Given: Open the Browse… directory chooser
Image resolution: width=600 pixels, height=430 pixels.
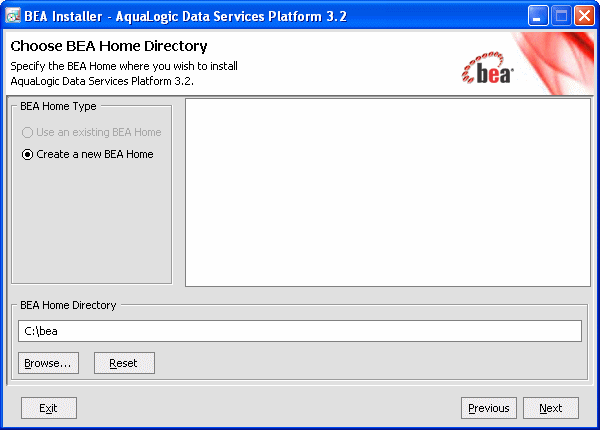Looking at the screenshot, I should [48, 363].
